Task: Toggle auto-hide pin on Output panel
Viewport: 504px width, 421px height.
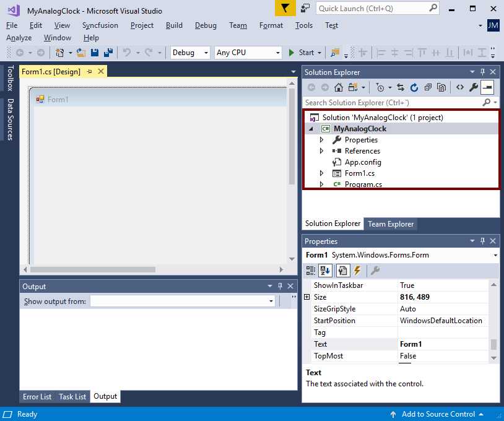Action: tap(280, 286)
